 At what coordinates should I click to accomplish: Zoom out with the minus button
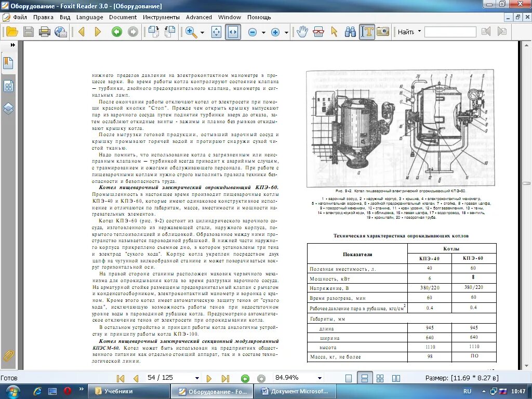252,32
